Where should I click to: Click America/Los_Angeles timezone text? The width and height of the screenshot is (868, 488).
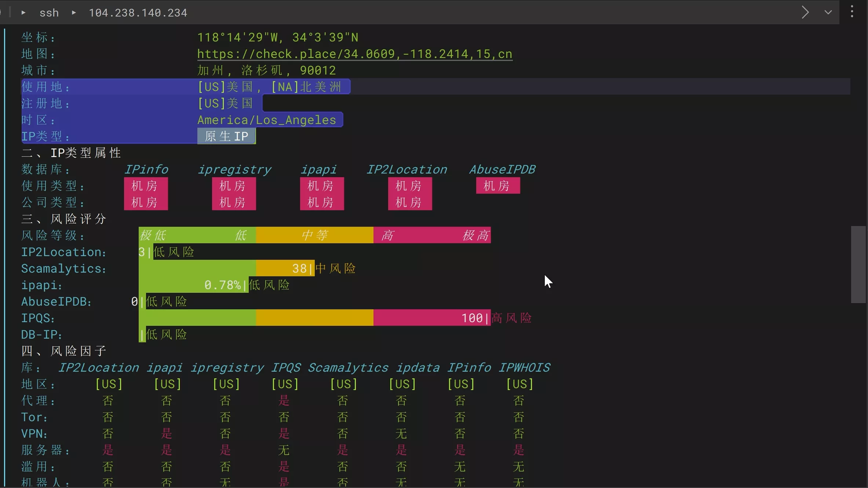[x=266, y=120]
